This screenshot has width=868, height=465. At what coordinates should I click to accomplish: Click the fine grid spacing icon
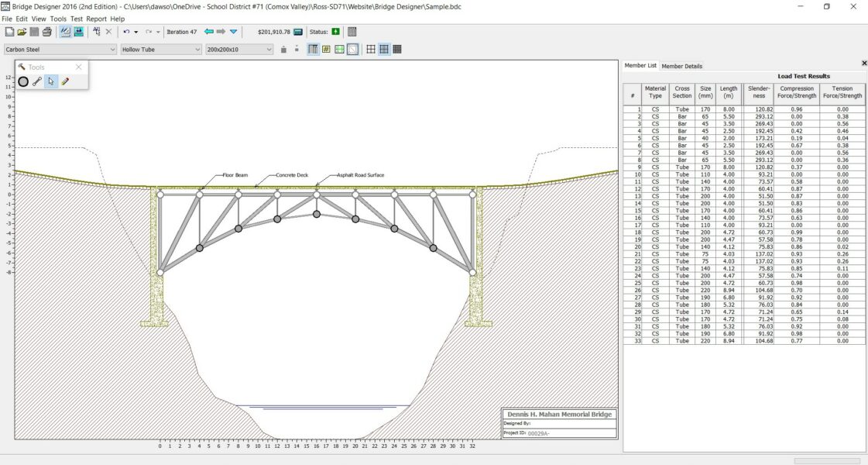point(397,49)
